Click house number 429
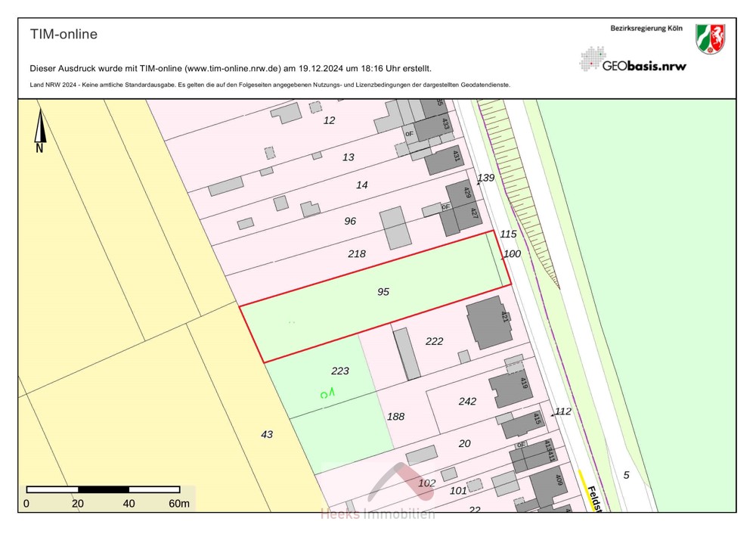 466,193
